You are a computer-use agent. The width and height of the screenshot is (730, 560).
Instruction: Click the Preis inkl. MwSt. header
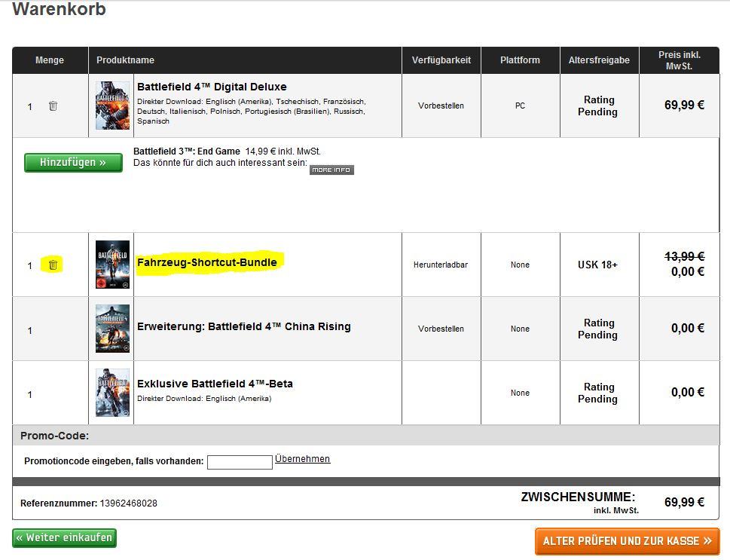point(680,60)
